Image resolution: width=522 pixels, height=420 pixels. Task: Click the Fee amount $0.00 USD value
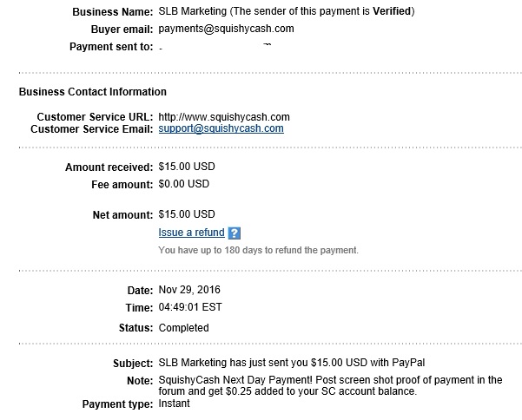[x=184, y=184]
